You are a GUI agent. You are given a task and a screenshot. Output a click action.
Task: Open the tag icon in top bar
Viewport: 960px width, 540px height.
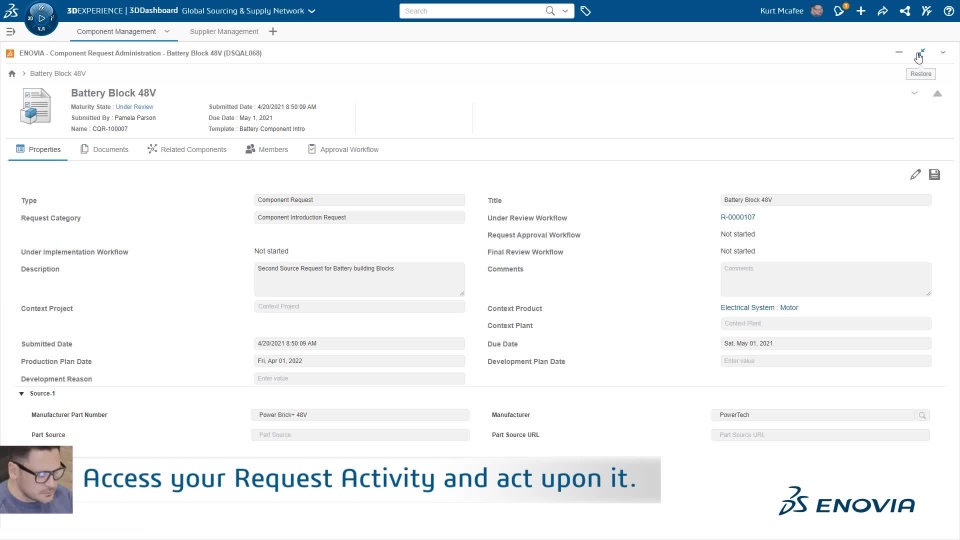(585, 11)
